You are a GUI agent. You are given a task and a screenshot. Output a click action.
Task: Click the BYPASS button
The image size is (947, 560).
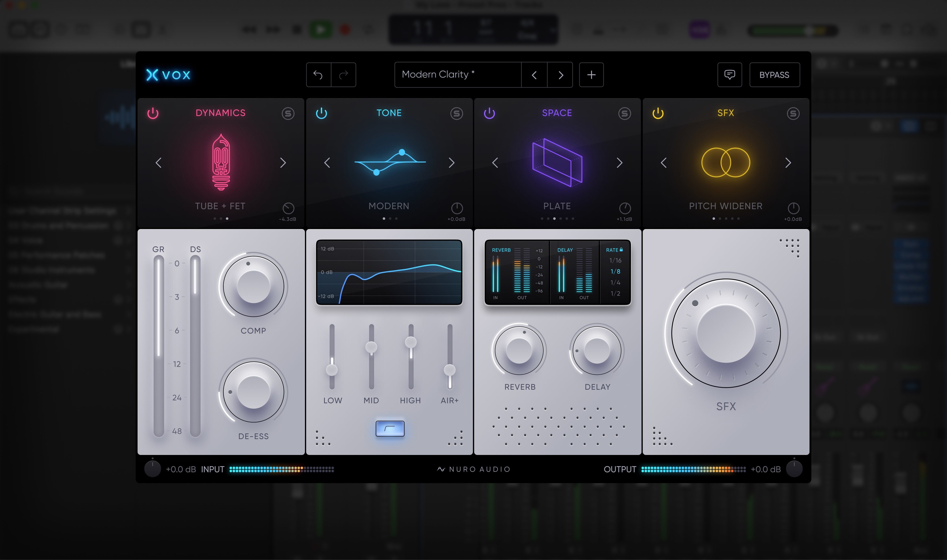pyautogui.click(x=774, y=75)
